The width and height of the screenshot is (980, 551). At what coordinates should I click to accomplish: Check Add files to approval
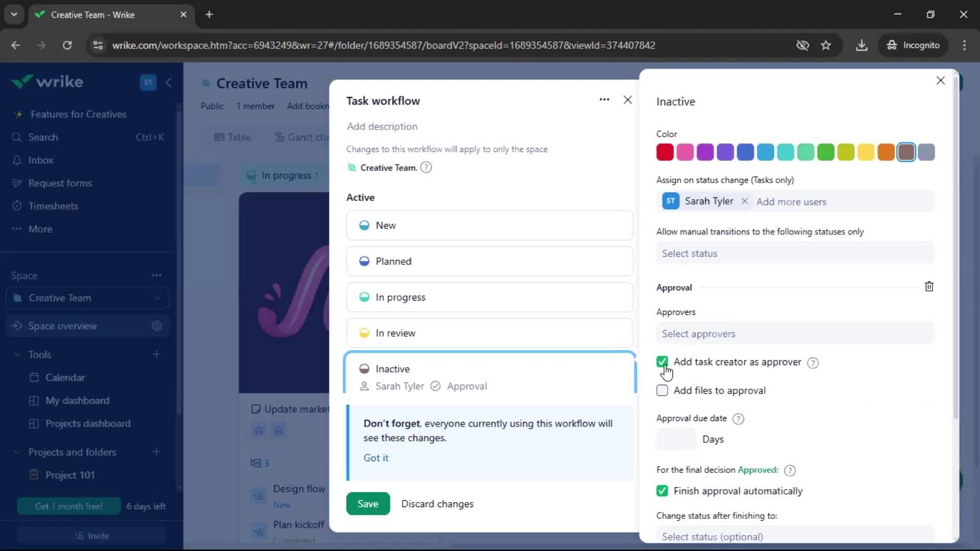pos(662,390)
